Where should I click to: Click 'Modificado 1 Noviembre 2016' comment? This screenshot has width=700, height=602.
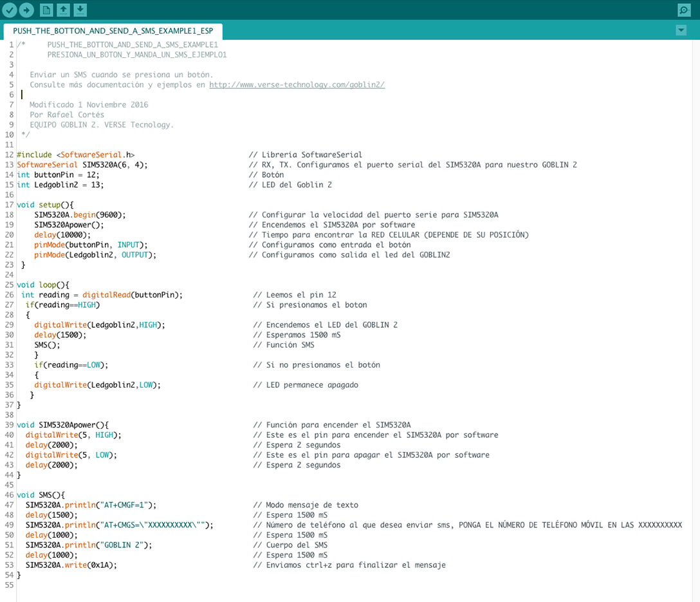coord(89,104)
